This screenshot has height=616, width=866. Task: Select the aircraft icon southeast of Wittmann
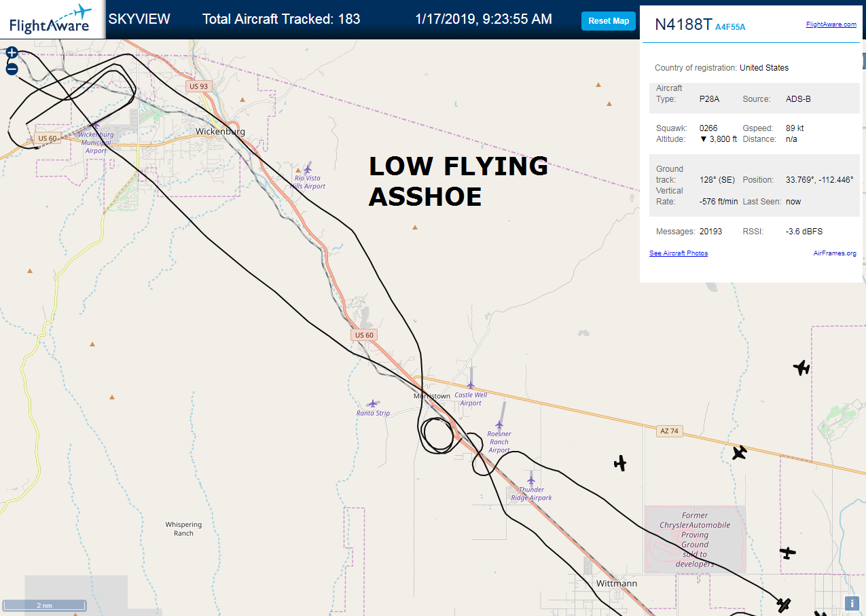784,604
